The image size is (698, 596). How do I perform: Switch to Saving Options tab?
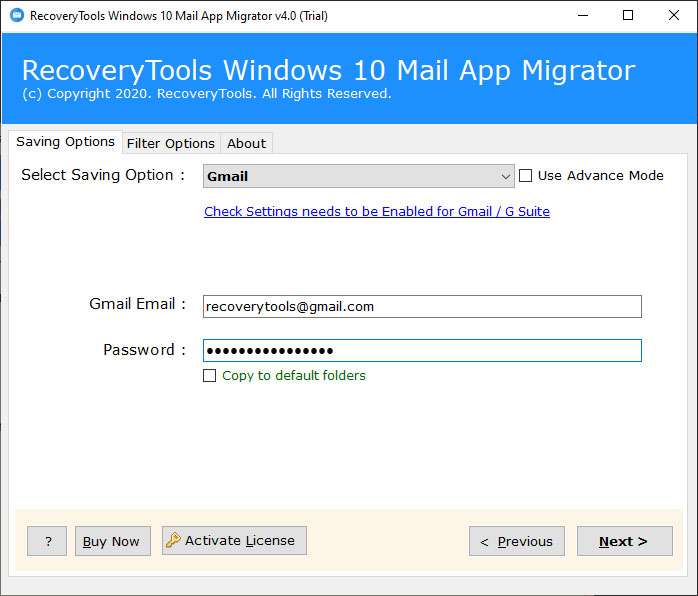[x=65, y=142]
